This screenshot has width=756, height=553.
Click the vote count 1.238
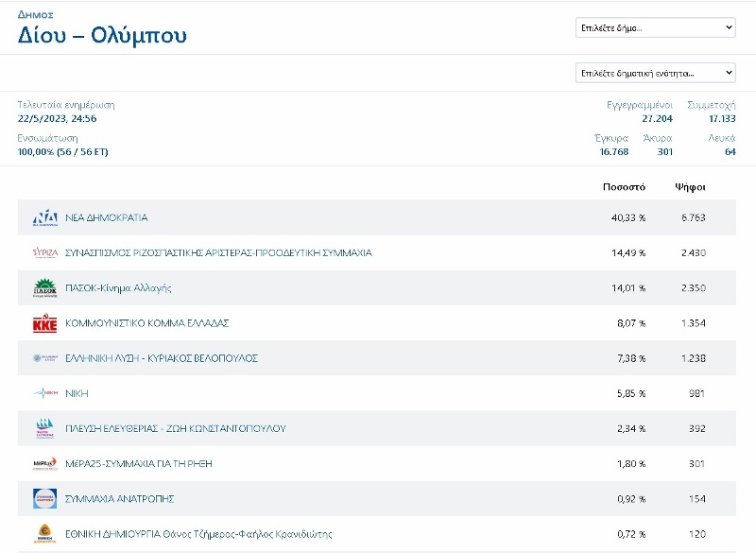tap(694, 358)
